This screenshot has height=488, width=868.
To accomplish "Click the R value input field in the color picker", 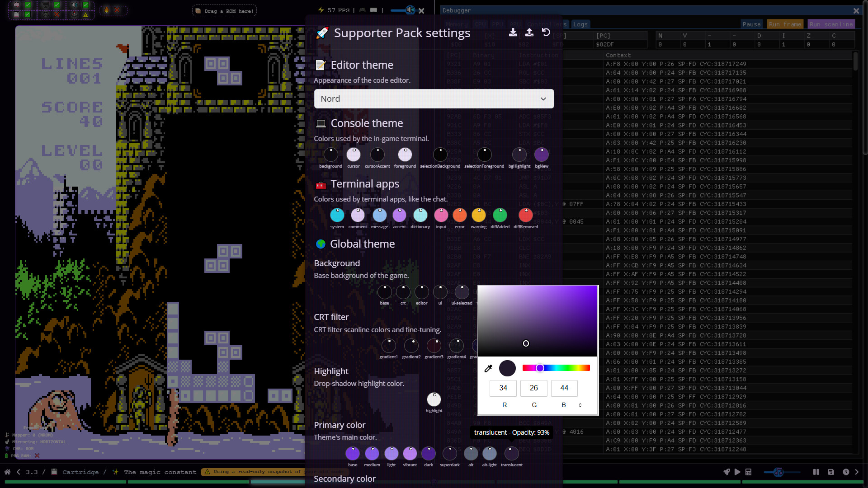I will tap(503, 388).
